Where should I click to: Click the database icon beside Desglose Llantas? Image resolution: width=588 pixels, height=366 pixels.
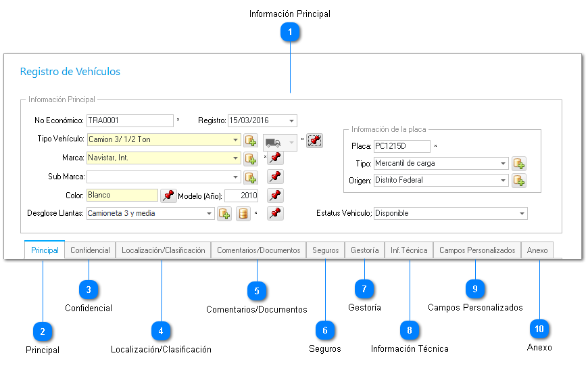(243, 214)
